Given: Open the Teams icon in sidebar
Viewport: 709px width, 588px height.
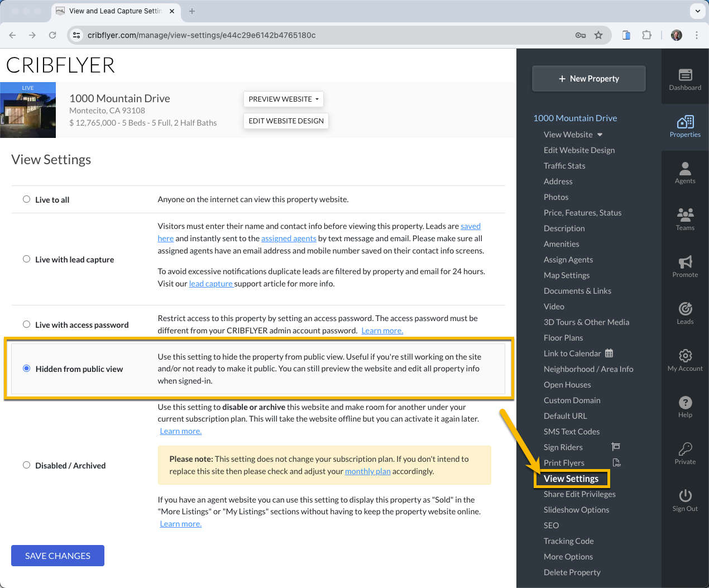Looking at the screenshot, I should 685,214.
